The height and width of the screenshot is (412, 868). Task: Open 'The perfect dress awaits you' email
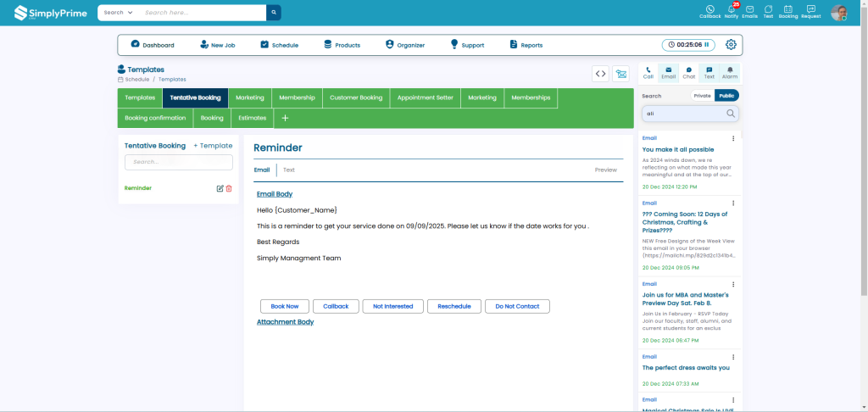tap(685, 368)
